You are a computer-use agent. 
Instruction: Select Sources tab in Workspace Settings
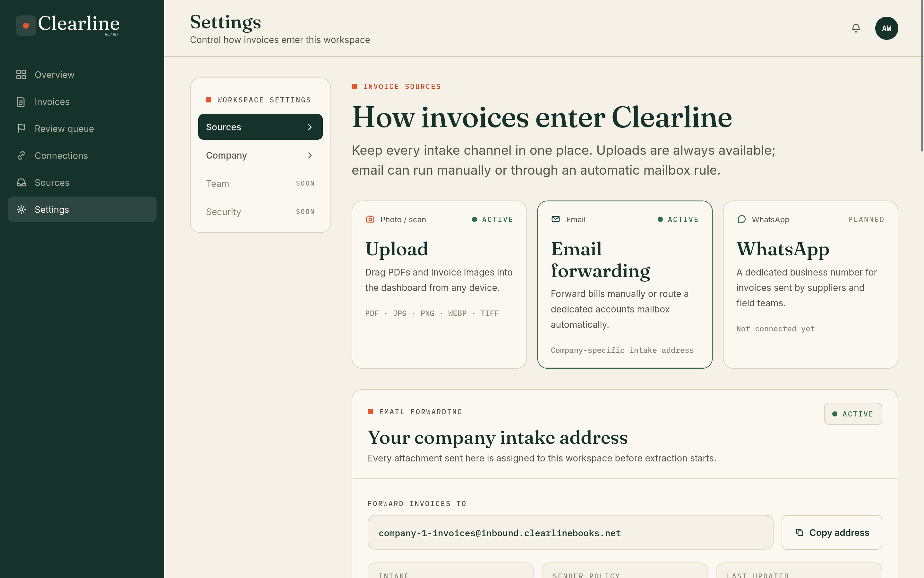pyautogui.click(x=261, y=127)
